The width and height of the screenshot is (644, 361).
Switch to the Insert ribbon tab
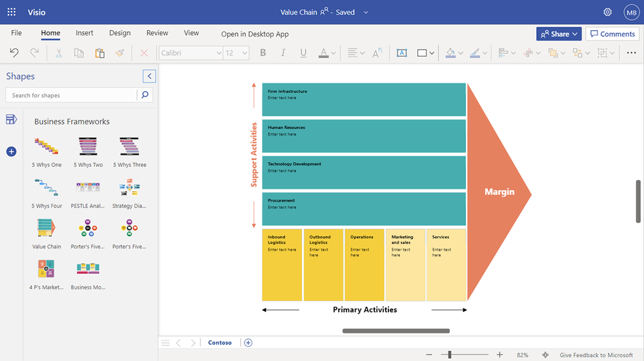85,33
